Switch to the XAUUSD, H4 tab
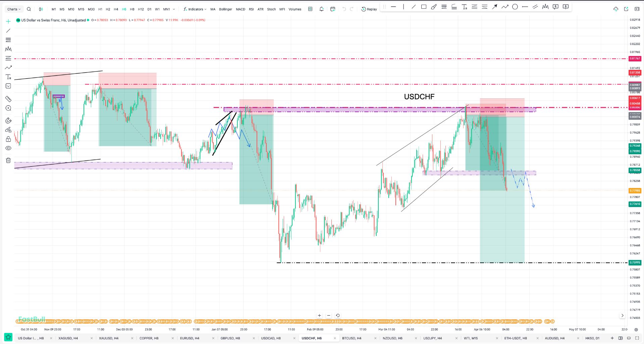 point(109,338)
